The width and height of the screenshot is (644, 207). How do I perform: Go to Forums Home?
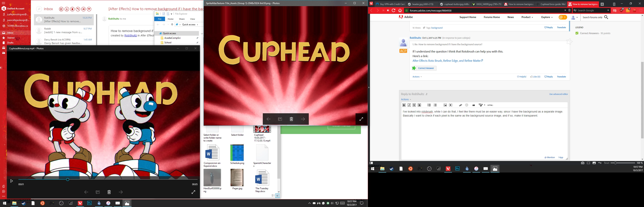(491, 17)
